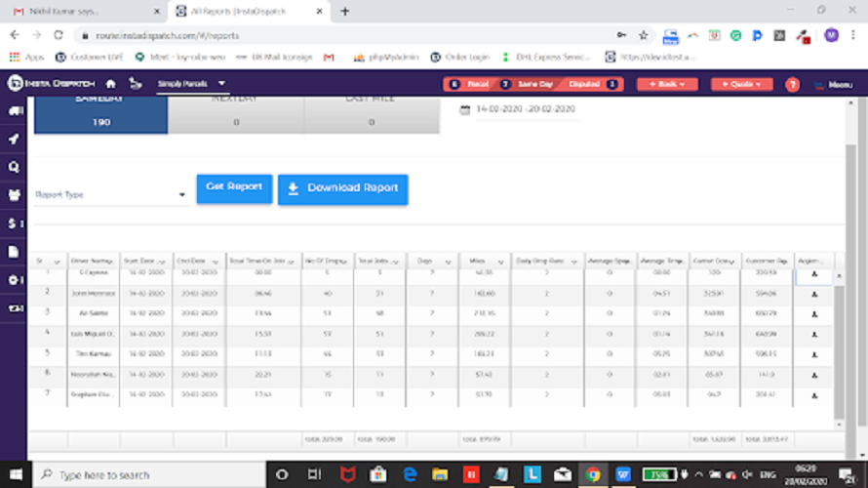
Task: Click the Get Report button
Action: tap(234, 187)
